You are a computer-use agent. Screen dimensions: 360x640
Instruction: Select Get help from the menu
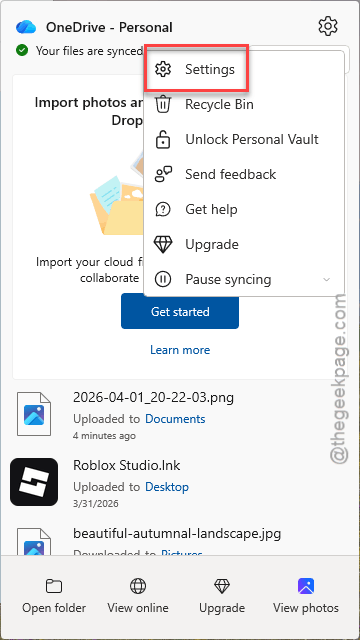(244, 209)
